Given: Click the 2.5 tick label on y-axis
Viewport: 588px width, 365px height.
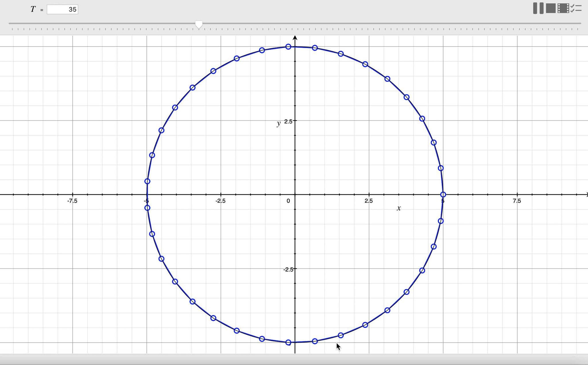Looking at the screenshot, I should tap(288, 122).
